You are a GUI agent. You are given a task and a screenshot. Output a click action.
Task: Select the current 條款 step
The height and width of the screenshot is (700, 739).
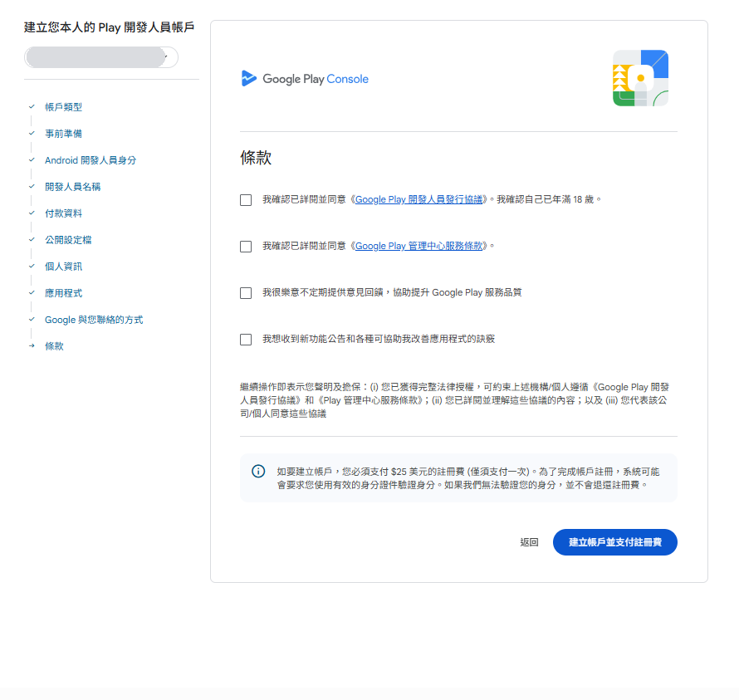tap(54, 346)
